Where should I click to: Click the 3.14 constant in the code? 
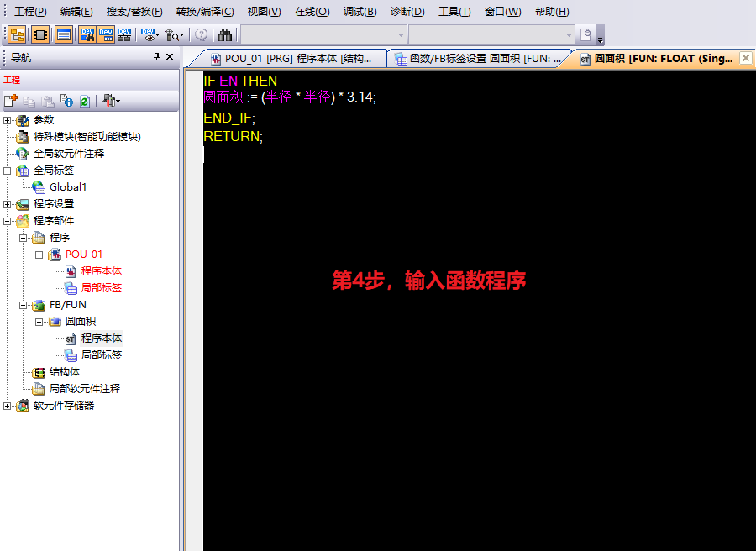click(x=360, y=97)
